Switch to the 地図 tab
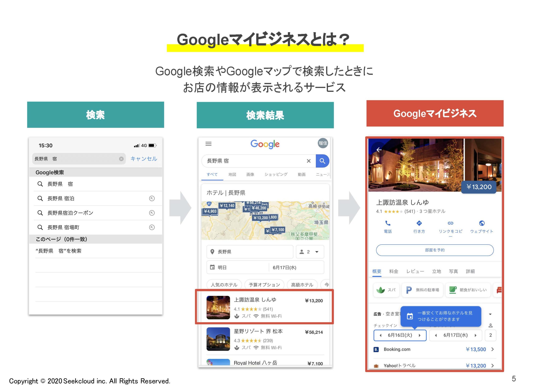 (232, 175)
